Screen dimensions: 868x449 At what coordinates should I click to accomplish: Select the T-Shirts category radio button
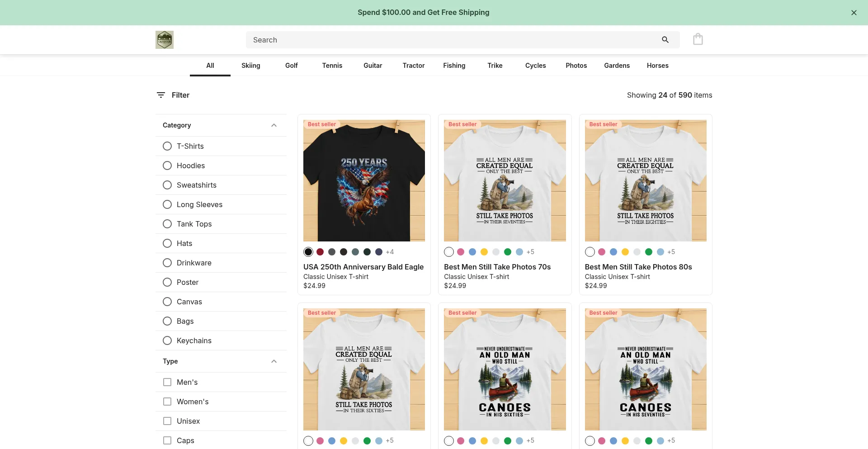click(167, 146)
